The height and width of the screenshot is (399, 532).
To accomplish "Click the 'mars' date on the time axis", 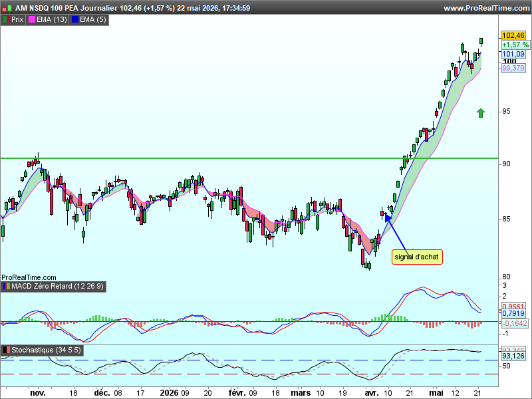I will click(x=301, y=393).
